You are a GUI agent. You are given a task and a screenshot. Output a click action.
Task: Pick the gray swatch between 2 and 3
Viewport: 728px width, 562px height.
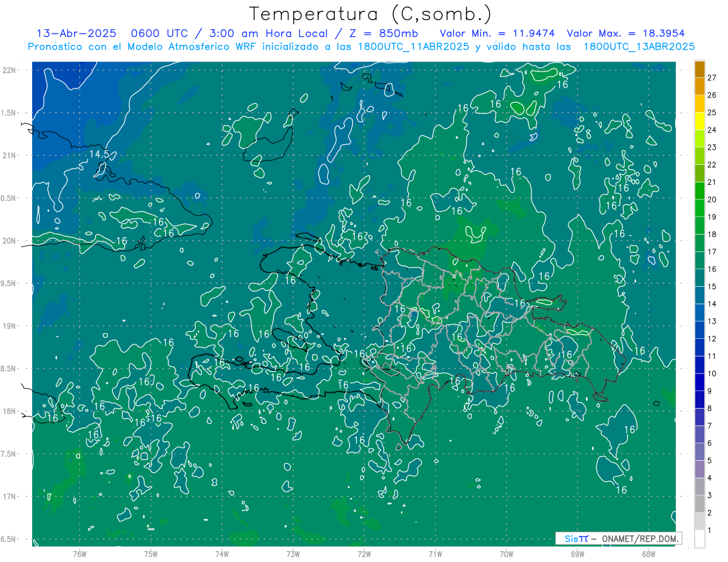click(x=699, y=504)
